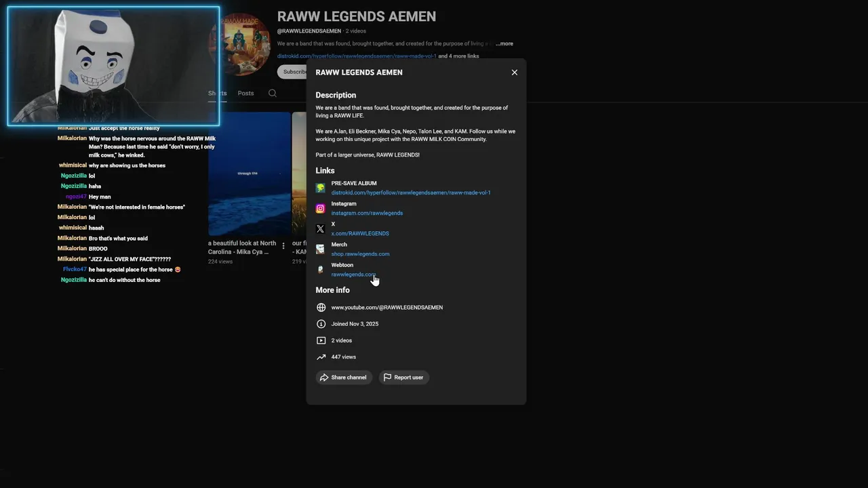Click the 'a beautiful look at North Carolina' title
Screen dimensions: 868x488
pos(242,247)
